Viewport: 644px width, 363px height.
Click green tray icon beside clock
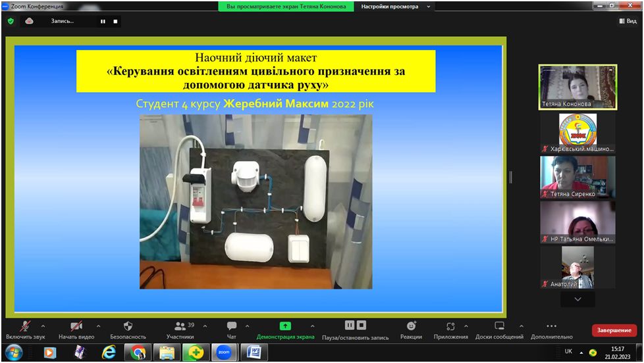pyautogui.click(x=593, y=352)
